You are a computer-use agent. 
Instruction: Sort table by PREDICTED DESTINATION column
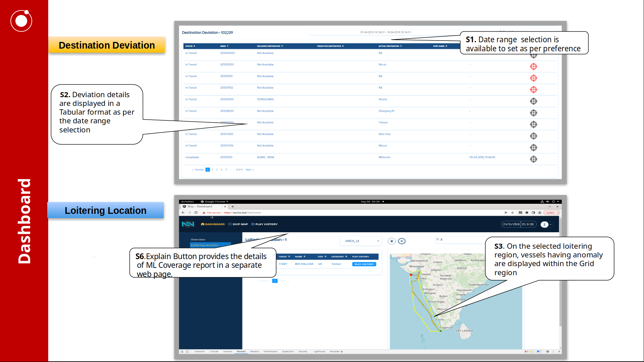click(330, 46)
